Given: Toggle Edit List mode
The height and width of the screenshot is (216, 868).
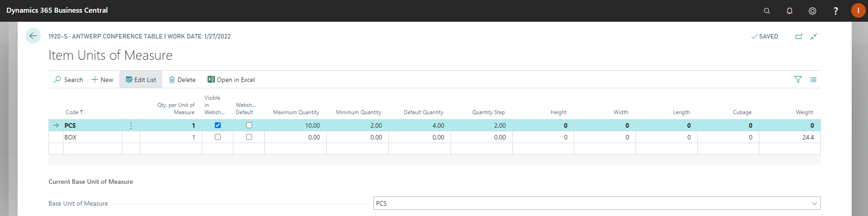Looking at the screenshot, I should pos(141,80).
